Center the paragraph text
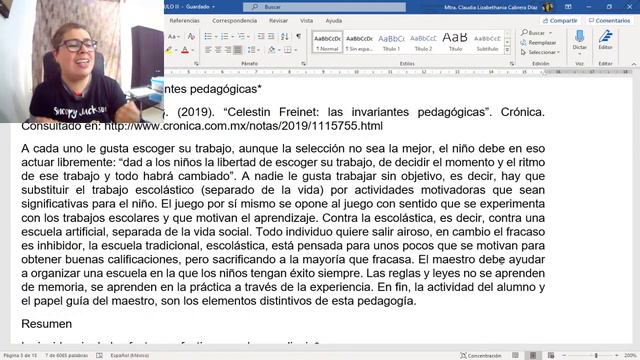Image resolution: width=640 pixels, height=360 pixels. [x=218, y=50]
